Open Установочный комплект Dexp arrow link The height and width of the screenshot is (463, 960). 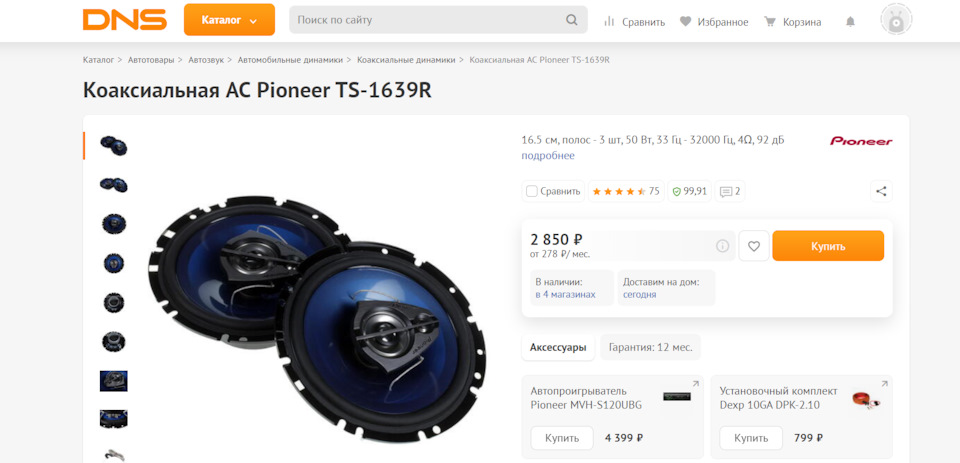[x=884, y=384]
